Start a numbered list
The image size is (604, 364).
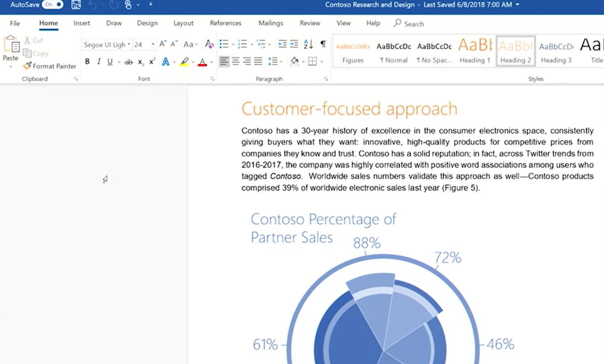(x=242, y=45)
